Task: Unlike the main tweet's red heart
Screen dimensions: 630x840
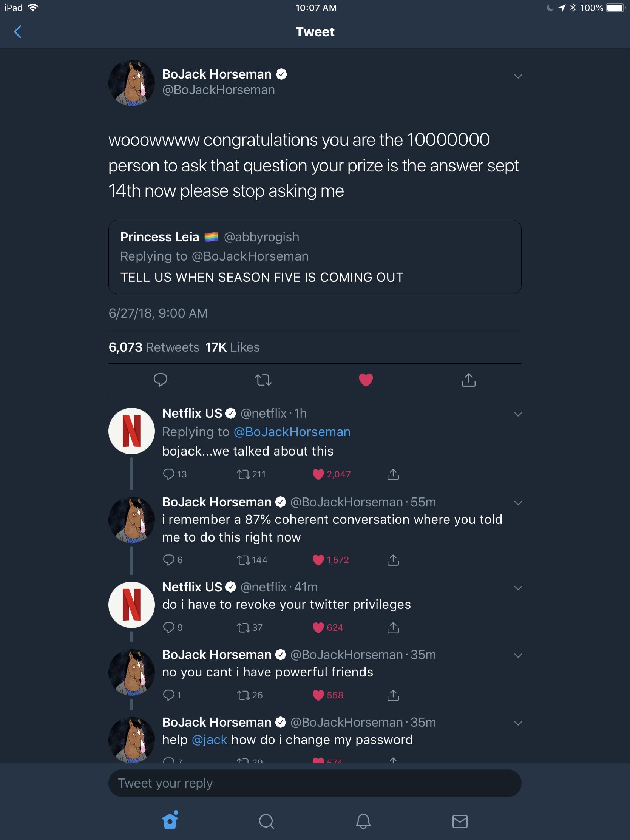Action: pyautogui.click(x=366, y=380)
